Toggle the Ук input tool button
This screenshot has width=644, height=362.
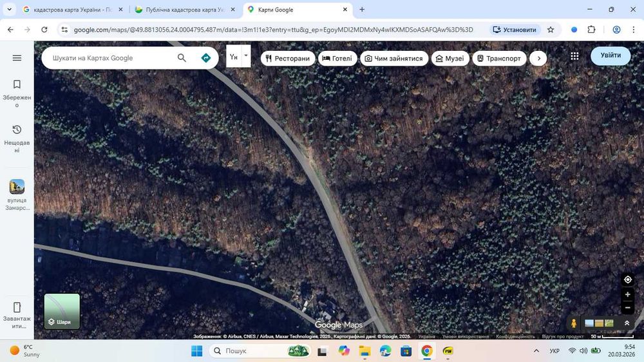[234, 56]
